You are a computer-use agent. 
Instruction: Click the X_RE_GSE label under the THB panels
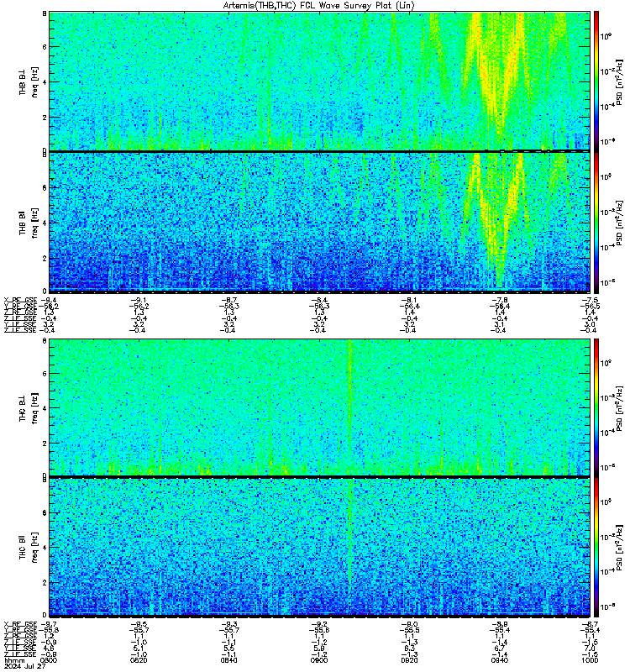pos(20,300)
